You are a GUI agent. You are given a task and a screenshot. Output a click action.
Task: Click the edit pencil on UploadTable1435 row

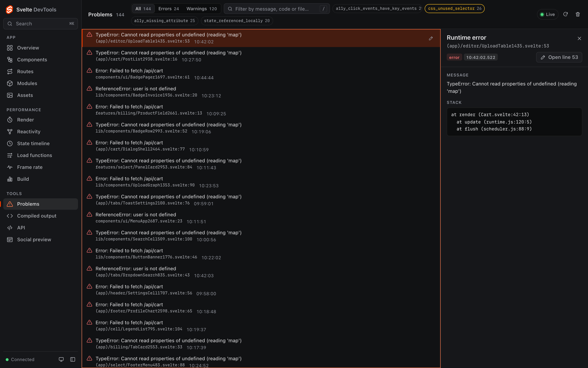tap(431, 38)
